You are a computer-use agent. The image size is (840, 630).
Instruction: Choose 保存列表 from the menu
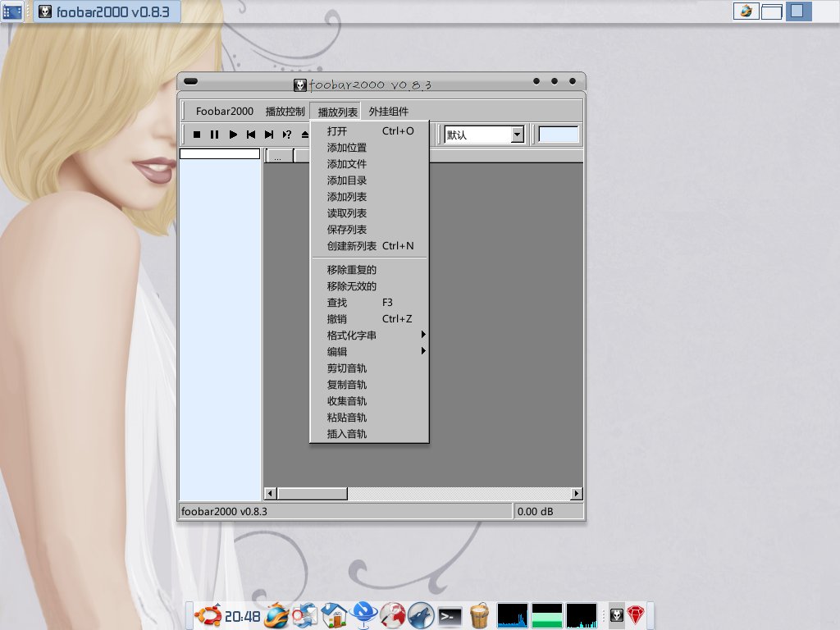[x=370, y=230]
